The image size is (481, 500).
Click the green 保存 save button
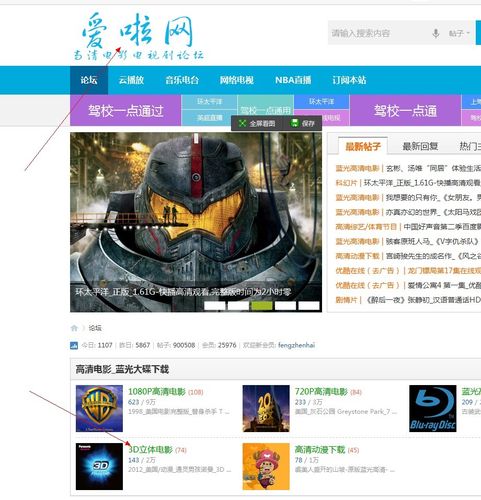302,123
